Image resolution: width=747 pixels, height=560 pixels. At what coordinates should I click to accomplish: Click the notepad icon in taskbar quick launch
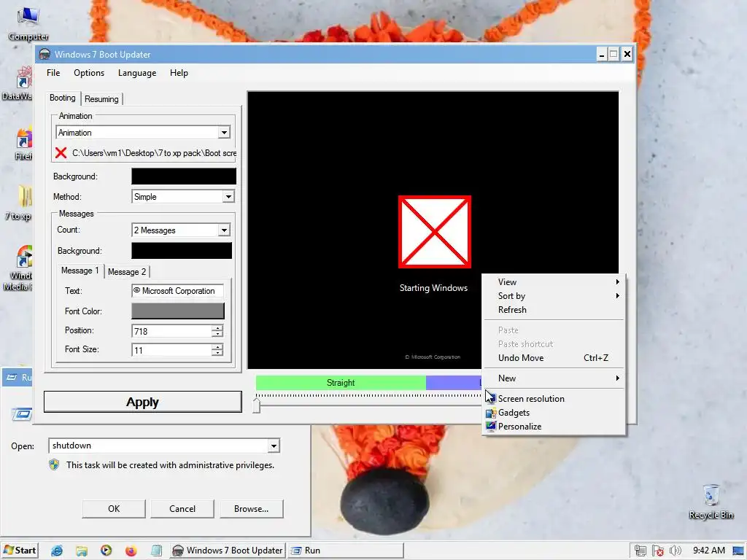[156, 551]
